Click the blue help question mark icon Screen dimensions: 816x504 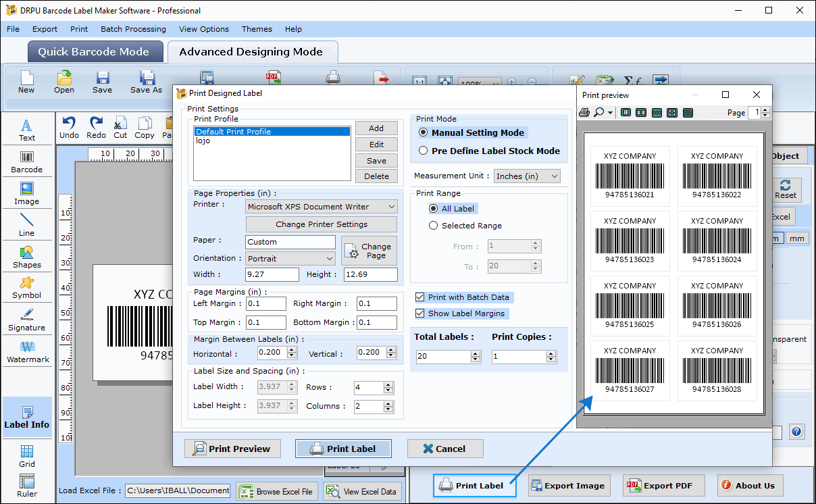pyautogui.click(x=796, y=432)
